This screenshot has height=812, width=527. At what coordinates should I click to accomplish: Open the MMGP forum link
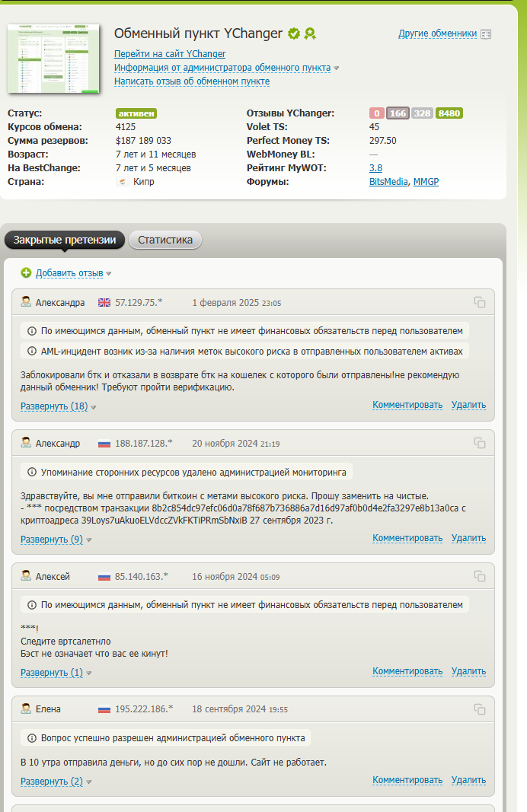tap(426, 182)
